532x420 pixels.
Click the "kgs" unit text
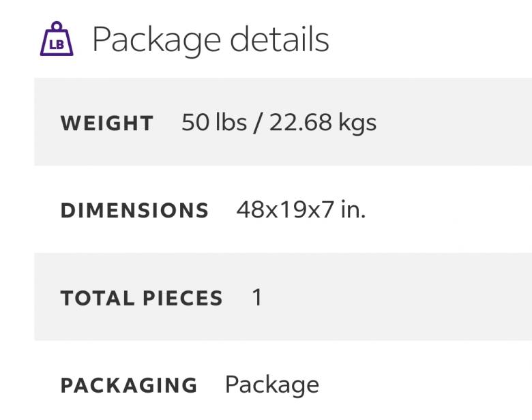357,123
